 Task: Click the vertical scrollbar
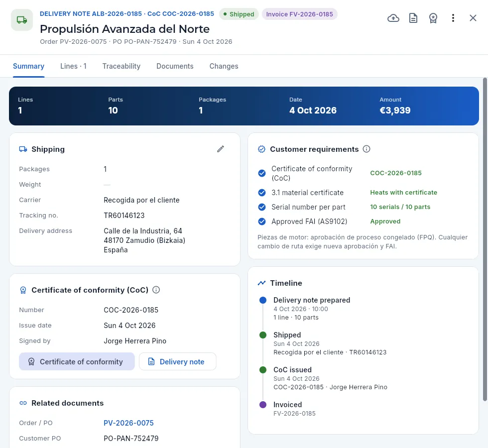(485, 239)
